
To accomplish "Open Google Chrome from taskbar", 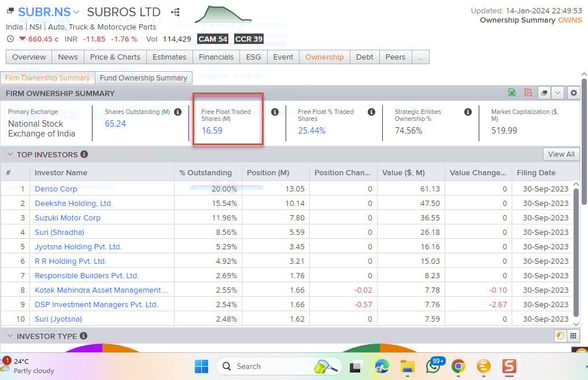I will (x=458, y=366).
